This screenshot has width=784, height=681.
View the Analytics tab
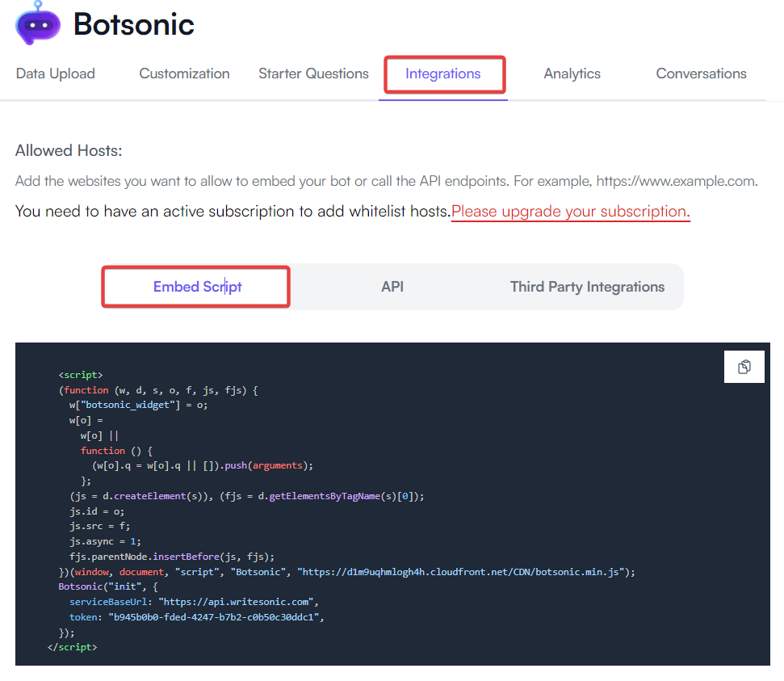[x=572, y=73]
